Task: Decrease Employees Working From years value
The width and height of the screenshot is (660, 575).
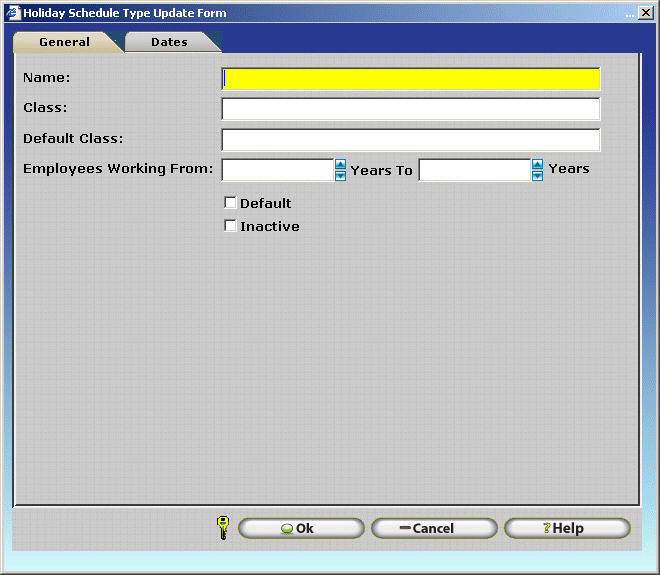Action: point(340,176)
